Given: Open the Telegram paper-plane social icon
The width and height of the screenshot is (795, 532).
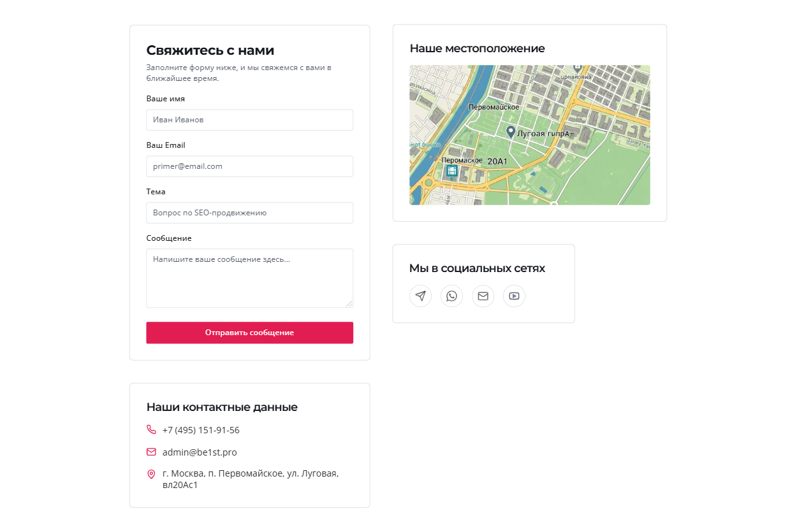Looking at the screenshot, I should point(420,296).
